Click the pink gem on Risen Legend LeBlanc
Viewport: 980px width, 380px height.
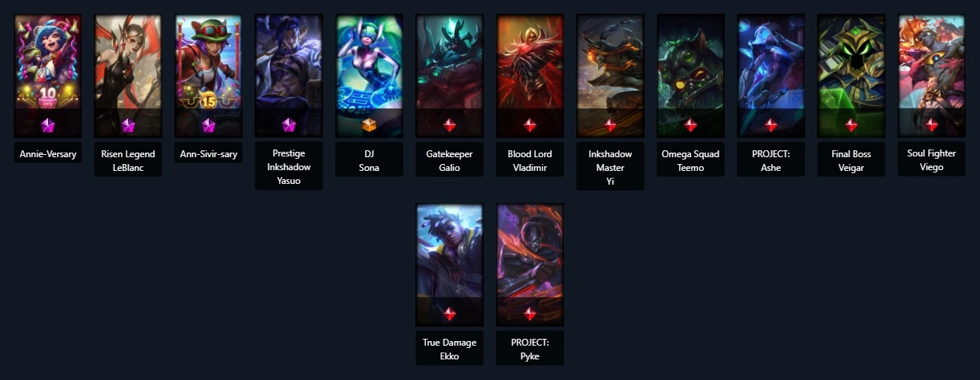[128, 124]
